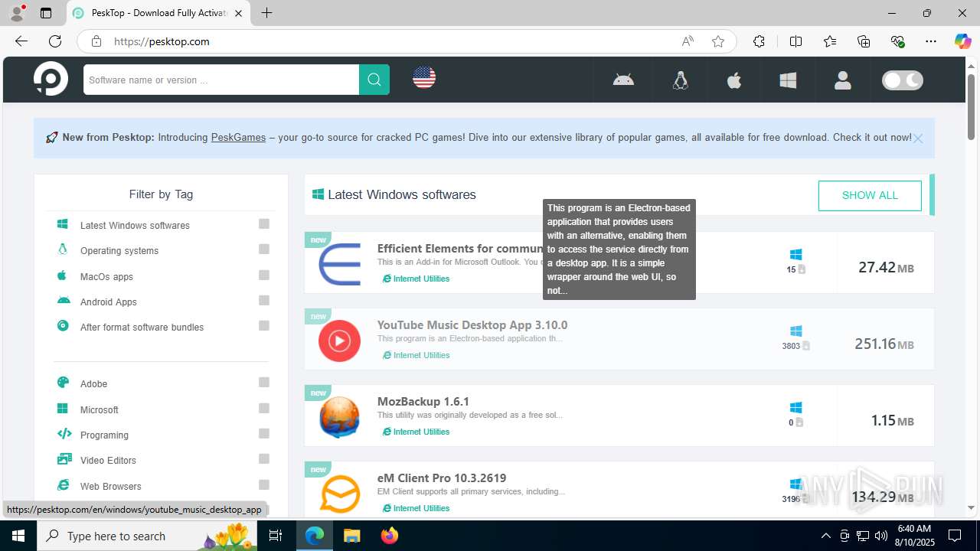
Task: Select MacOs apps tag label
Action: pyautogui.click(x=106, y=276)
